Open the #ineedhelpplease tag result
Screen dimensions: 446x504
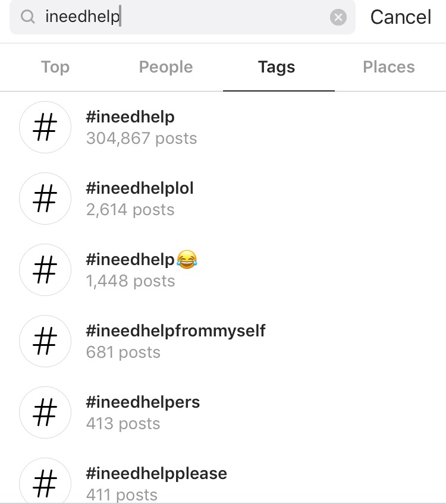tap(156, 474)
